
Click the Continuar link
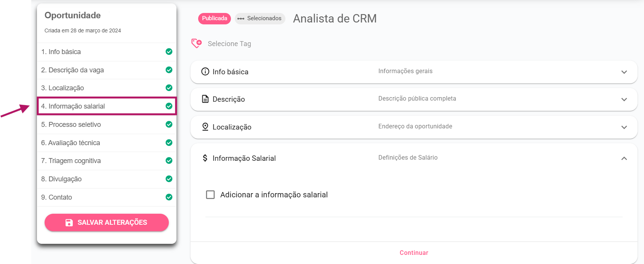point(414,253)
